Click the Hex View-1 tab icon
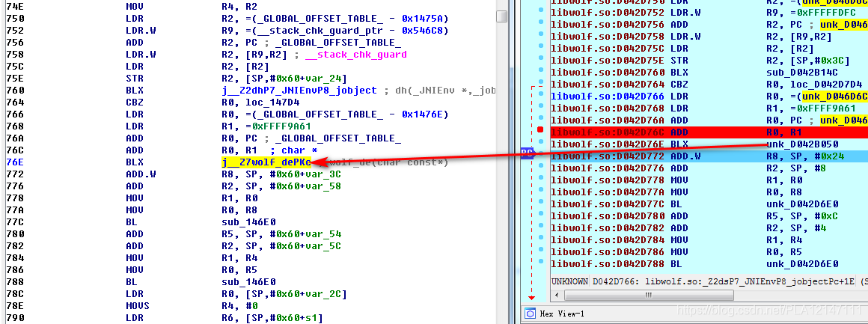Screen dimensions: 868x324 coord(529,314)
